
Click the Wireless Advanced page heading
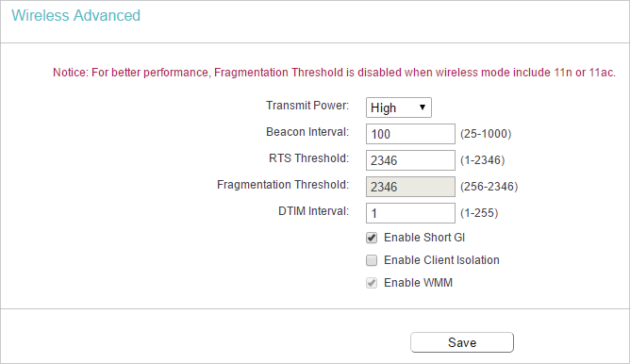pos(76,15)
